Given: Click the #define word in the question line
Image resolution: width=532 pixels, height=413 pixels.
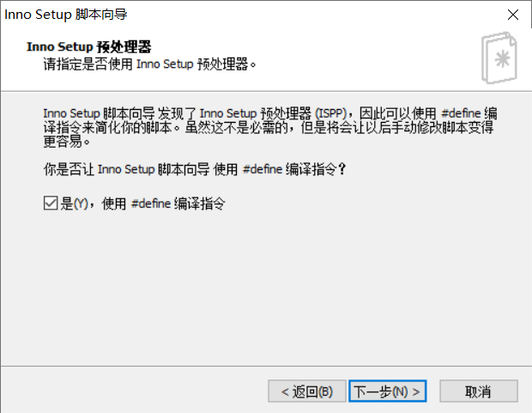Looking at the screenshot, I should (263, 169).
